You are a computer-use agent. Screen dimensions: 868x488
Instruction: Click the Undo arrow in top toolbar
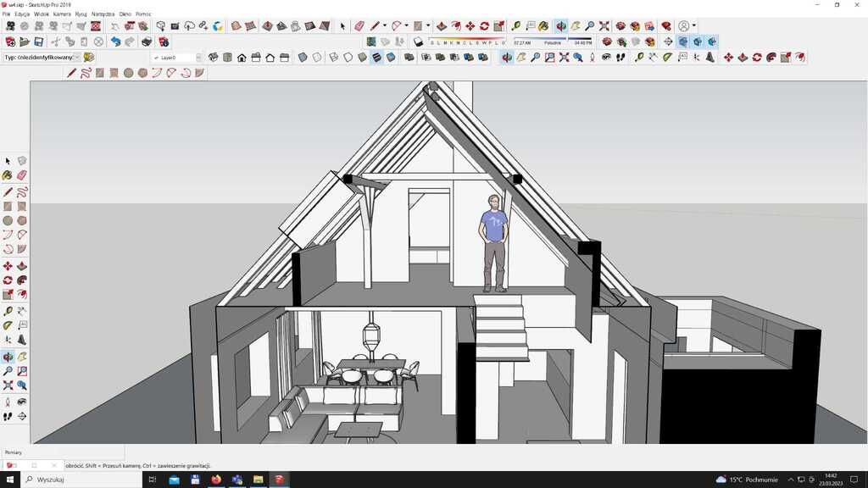(x=115, y=42)
